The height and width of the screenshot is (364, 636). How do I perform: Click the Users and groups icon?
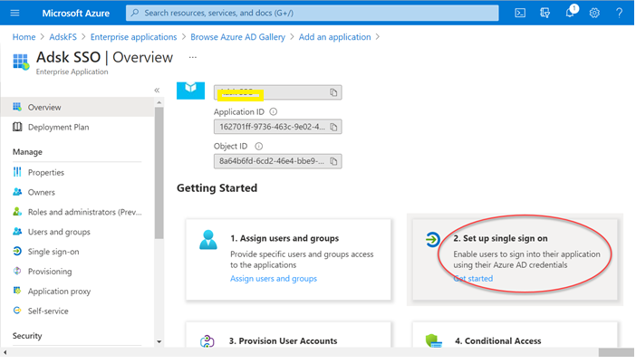17,232
